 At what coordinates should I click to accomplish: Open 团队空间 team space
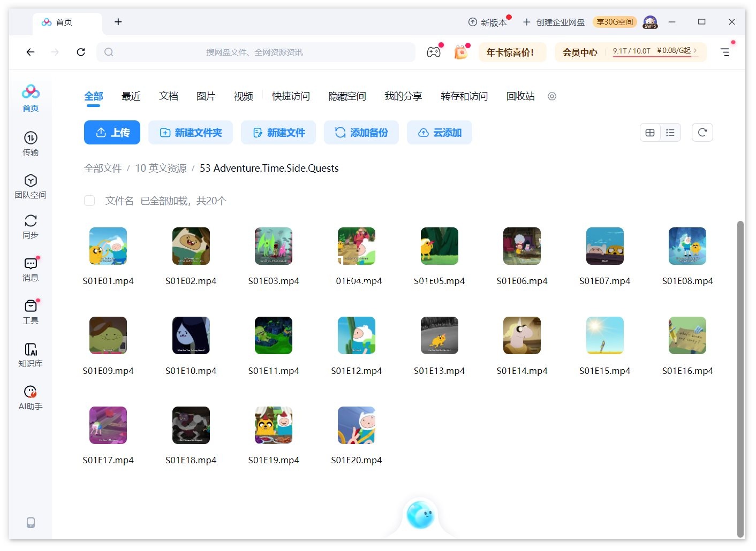pos(31,186)
